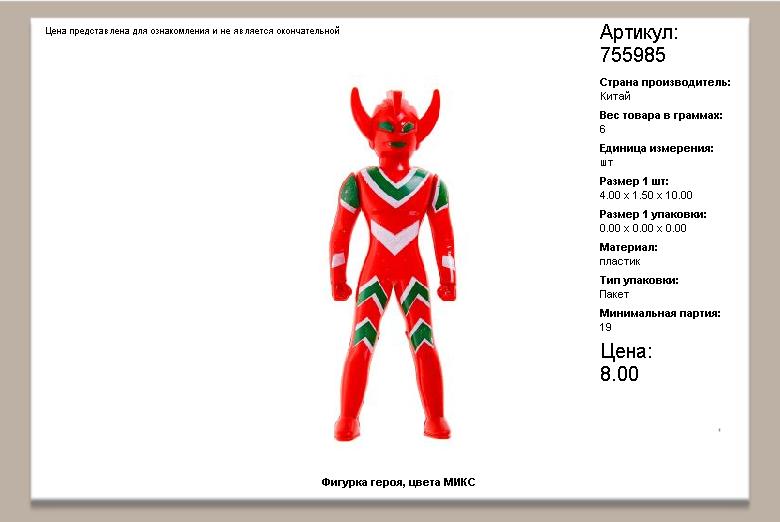This screenshot has height=522, width=780.
Task: Click the 'Единица измерения:' label
Action: pyautogui.click(x=656, y=148)
